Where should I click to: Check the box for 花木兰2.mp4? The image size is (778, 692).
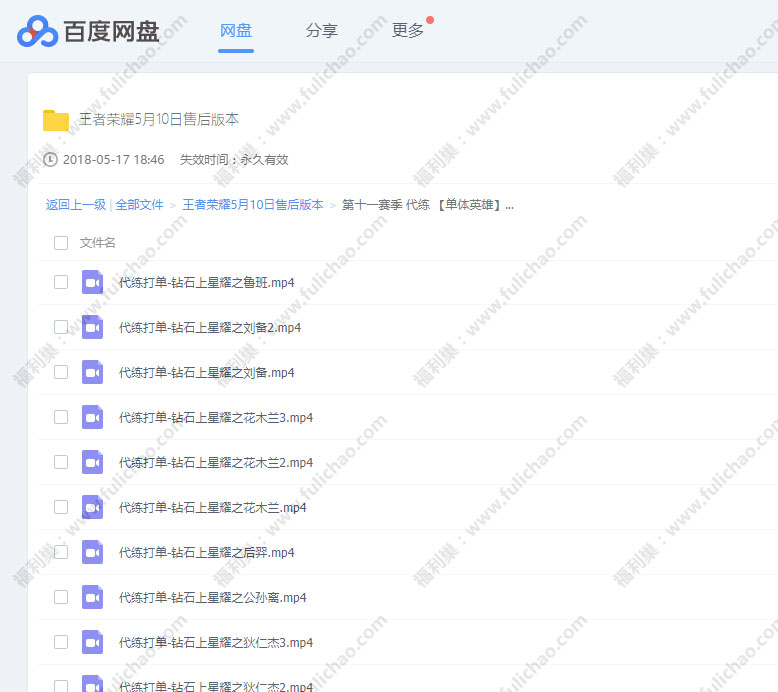click(x=61, y=462)
